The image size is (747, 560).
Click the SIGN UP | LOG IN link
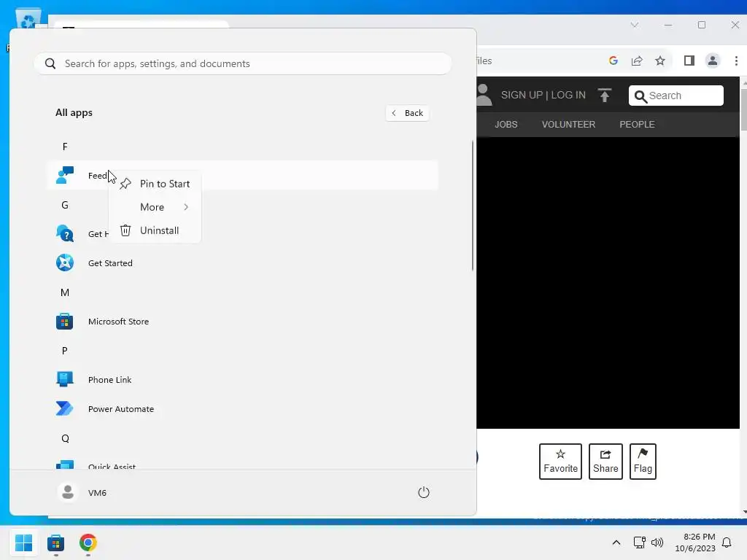click(x=543, y=95)
